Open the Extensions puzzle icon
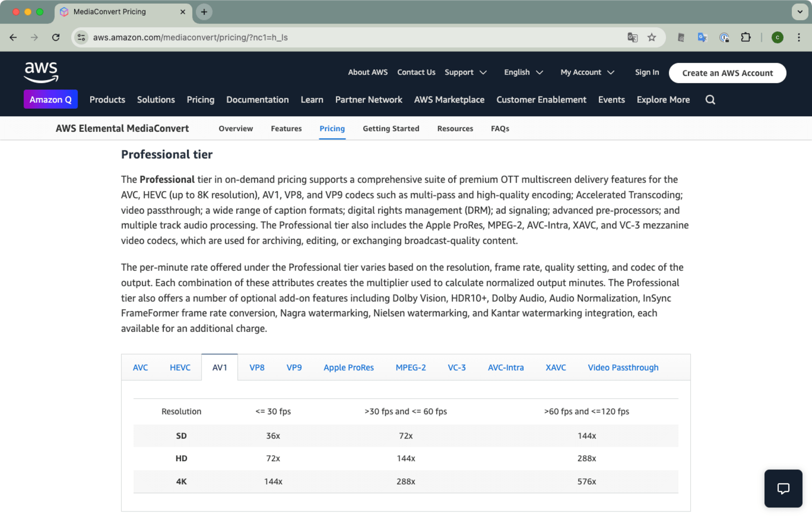 tap(746, 37)
